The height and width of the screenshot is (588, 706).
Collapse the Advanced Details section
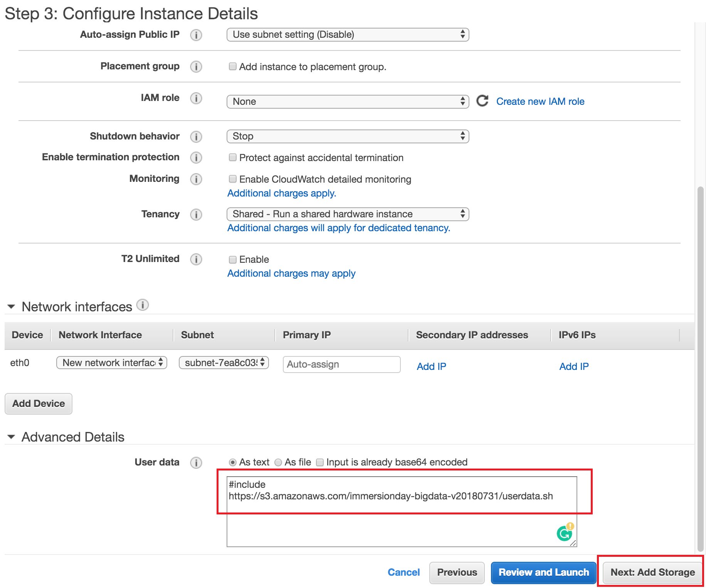coord(11,437)
